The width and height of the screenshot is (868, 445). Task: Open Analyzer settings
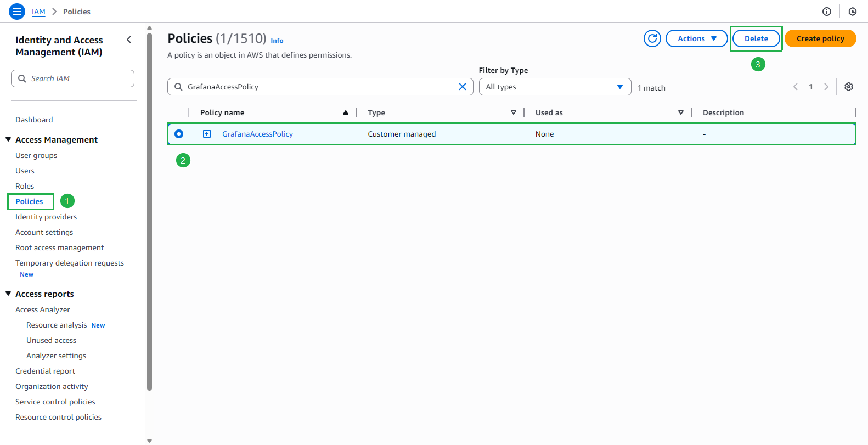tap(56, 356)
